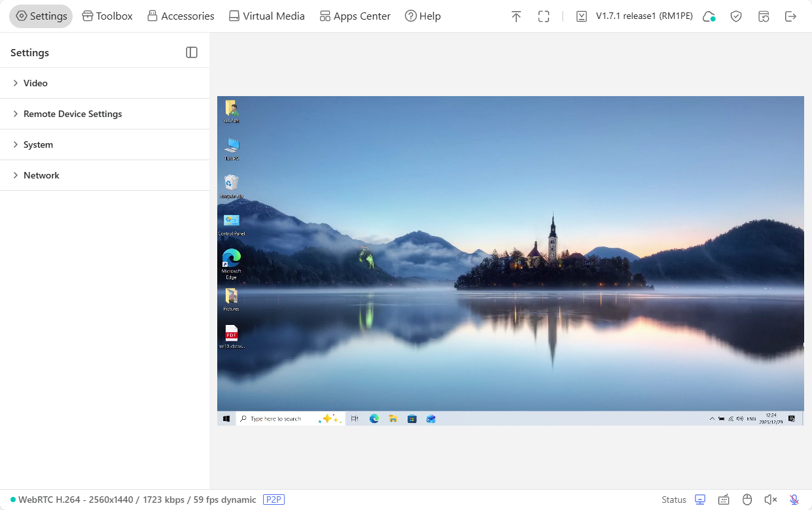Click the fullscreen icon in top toolbar

[544, 16]
